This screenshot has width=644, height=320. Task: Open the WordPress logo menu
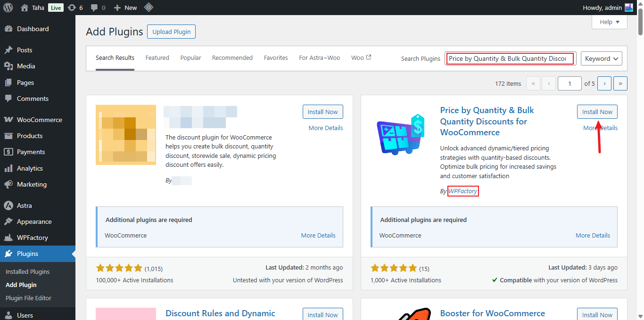click(8, 8)
